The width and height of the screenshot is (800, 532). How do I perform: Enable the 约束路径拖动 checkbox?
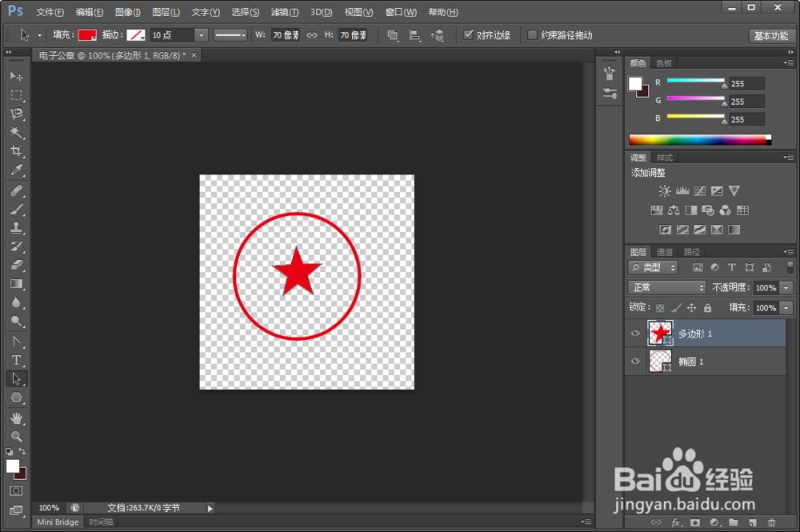532,34
